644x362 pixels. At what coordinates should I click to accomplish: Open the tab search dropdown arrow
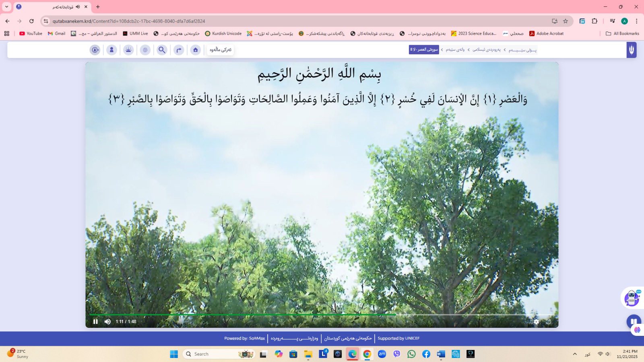click(x=6, y=6)
